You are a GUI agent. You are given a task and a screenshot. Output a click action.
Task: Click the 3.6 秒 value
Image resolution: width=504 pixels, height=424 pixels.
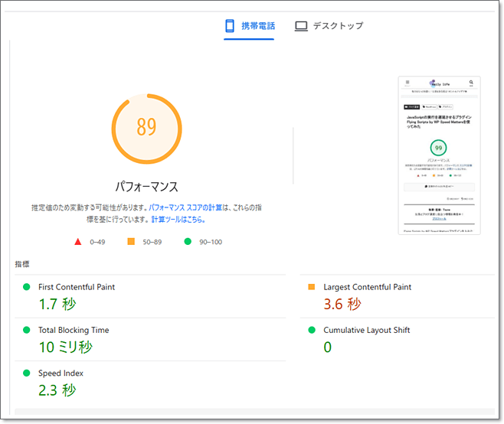click(342, 304)
